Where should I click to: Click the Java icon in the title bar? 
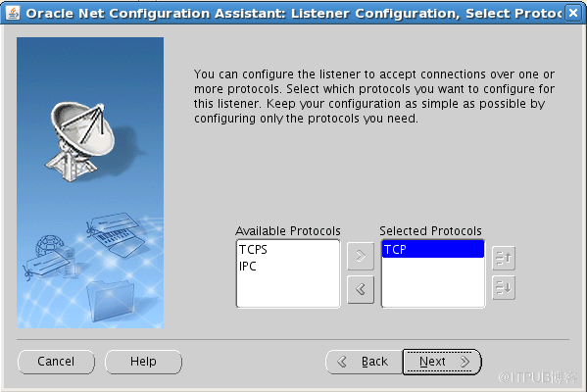(13, 13)
